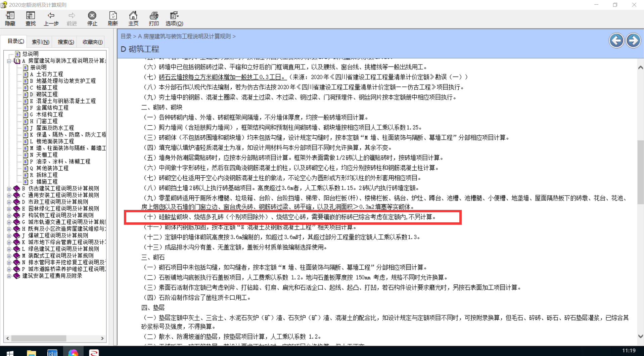Switch to the 收藏夹(I) tab
Viewport: 644px width, 356px height.
[x=92, y=42]
